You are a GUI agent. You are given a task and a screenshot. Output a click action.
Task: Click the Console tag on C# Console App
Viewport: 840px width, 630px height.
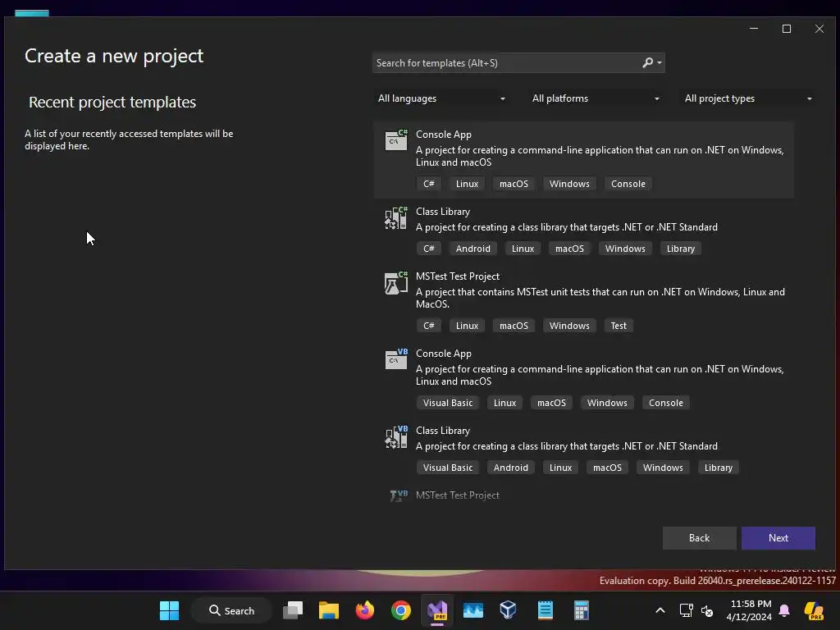click(628, 184)
